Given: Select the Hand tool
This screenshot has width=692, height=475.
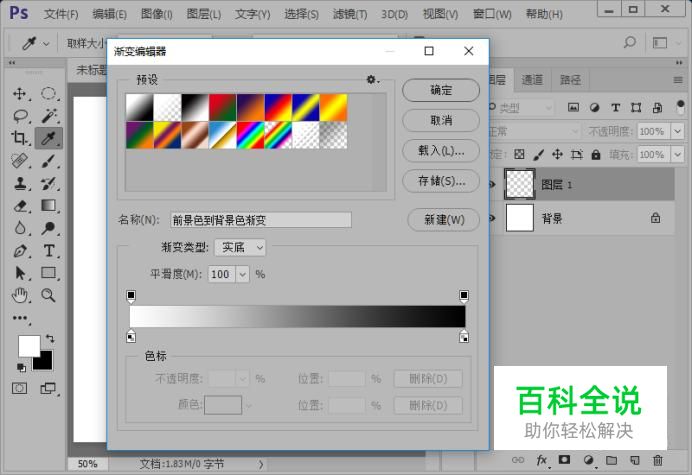Looking at the screenshot, I should tap(20, 295).
